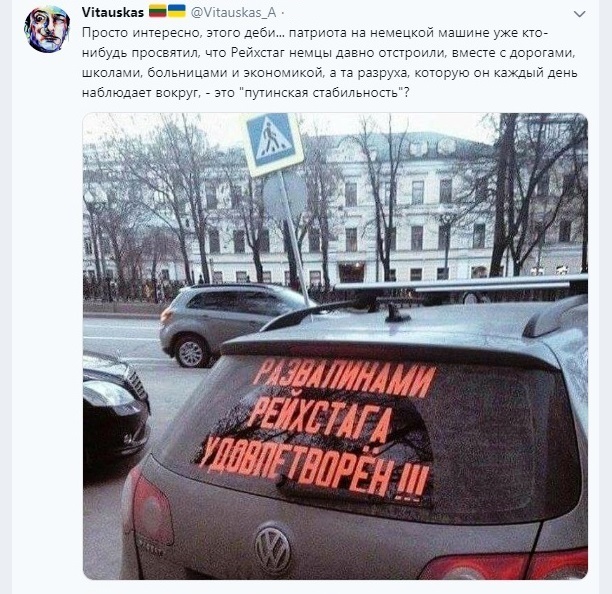Click the red РЕЙХСТАГА lettering
The width and height of the screenshot is (612, 594).
321,420
